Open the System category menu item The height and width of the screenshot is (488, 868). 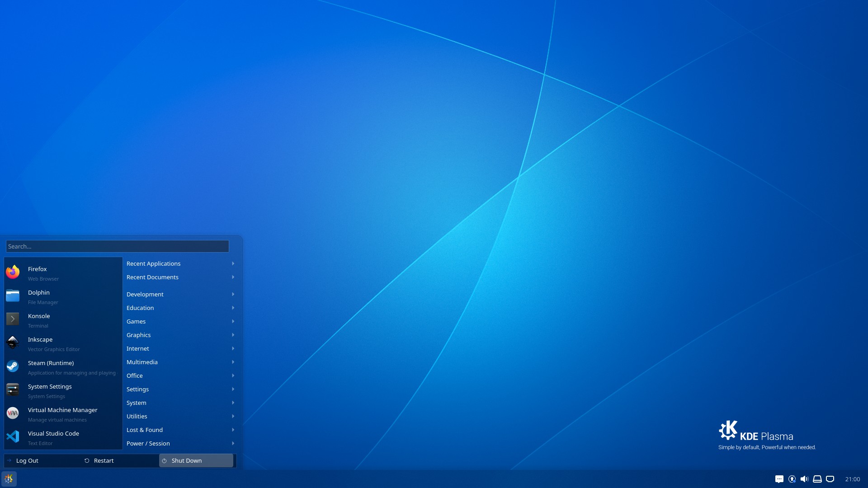(180, 403)
